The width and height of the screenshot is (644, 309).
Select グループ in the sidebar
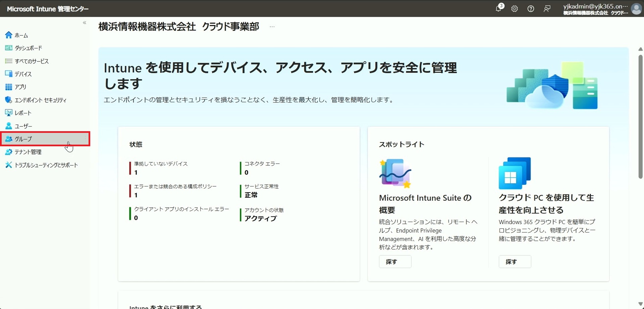pyautogui.click(x=45, y=139)
